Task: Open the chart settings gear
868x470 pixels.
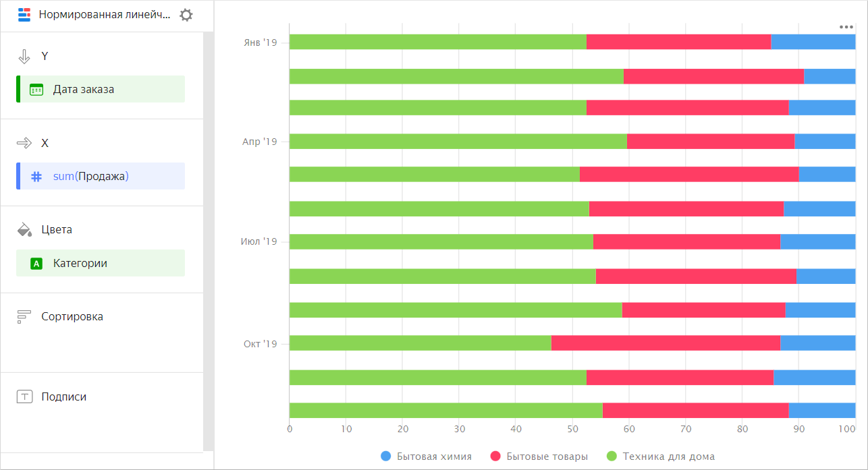Action: 186,14
